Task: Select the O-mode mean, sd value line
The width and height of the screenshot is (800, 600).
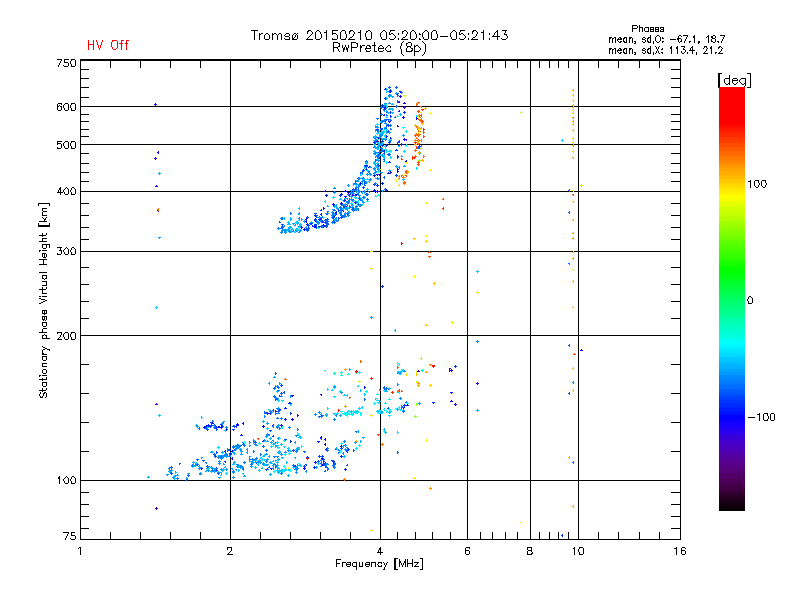Action: click(666, 39)
